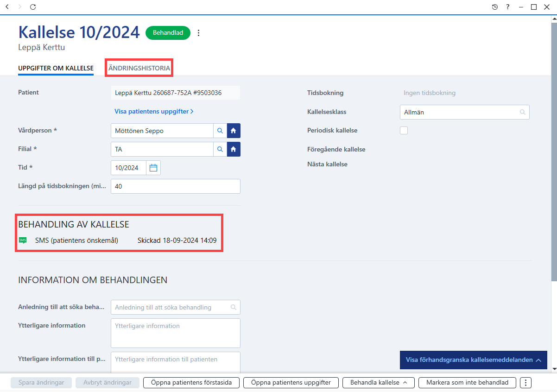Viewport: 557px width, 392px height.
Task: Reload using the refresh arrow icon
Action: (x=32, y=7)
